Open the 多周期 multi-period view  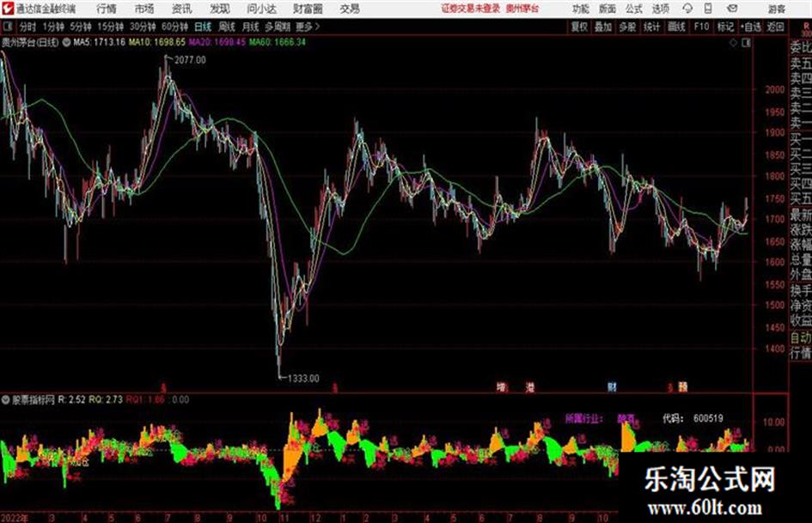pos(278,27)
